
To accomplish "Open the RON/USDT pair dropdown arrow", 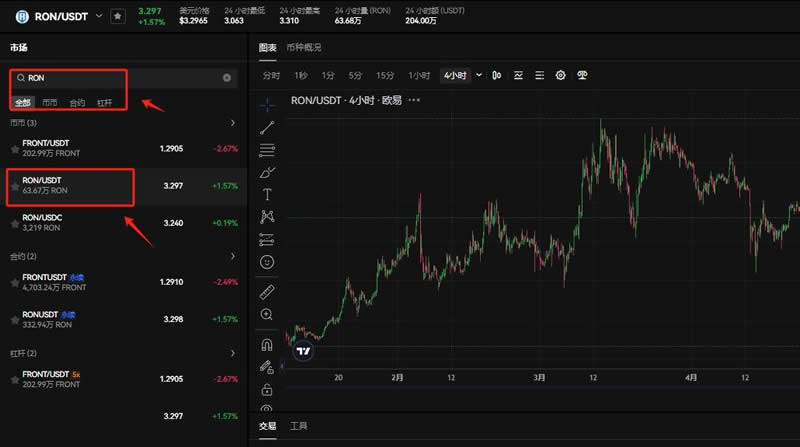I will coord(98,16).
